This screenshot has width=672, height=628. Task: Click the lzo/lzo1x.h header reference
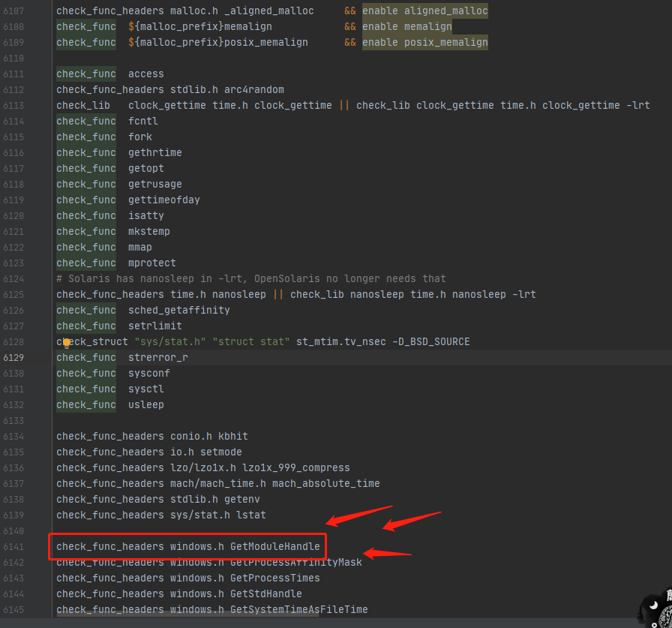[x=202, y=467]
